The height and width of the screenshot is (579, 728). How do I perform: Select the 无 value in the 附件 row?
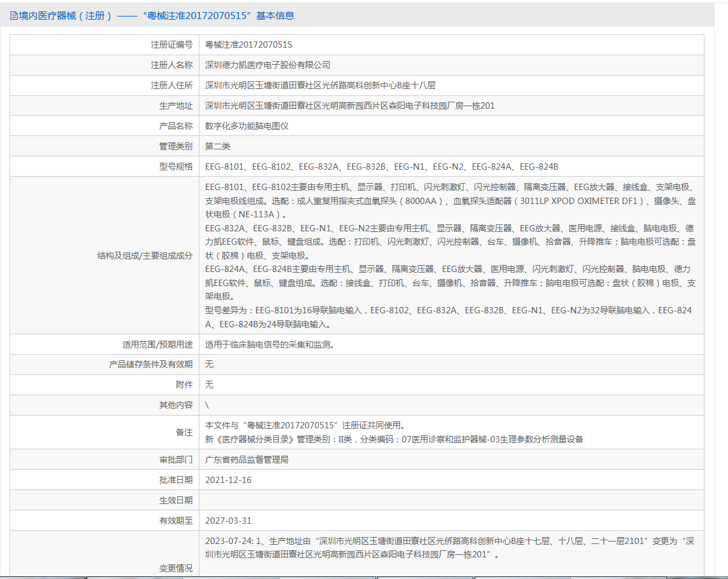(x=210, y=385)
